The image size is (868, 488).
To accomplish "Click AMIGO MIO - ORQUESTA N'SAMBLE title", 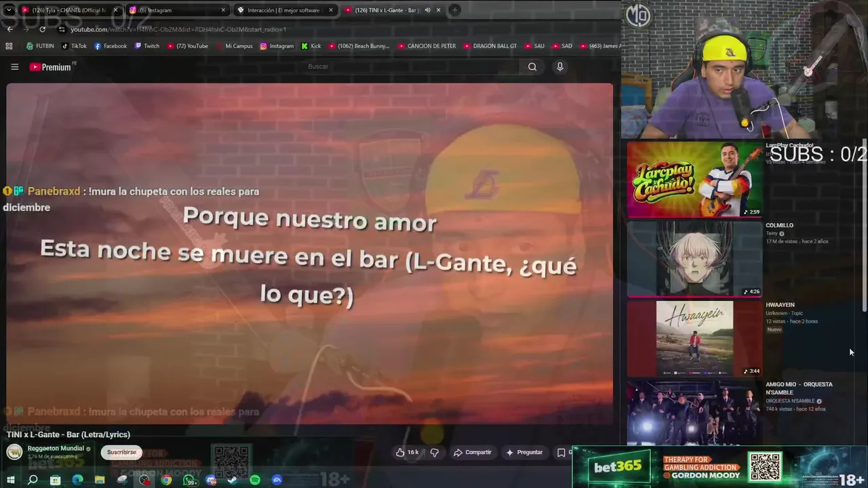I will point(799,388).
